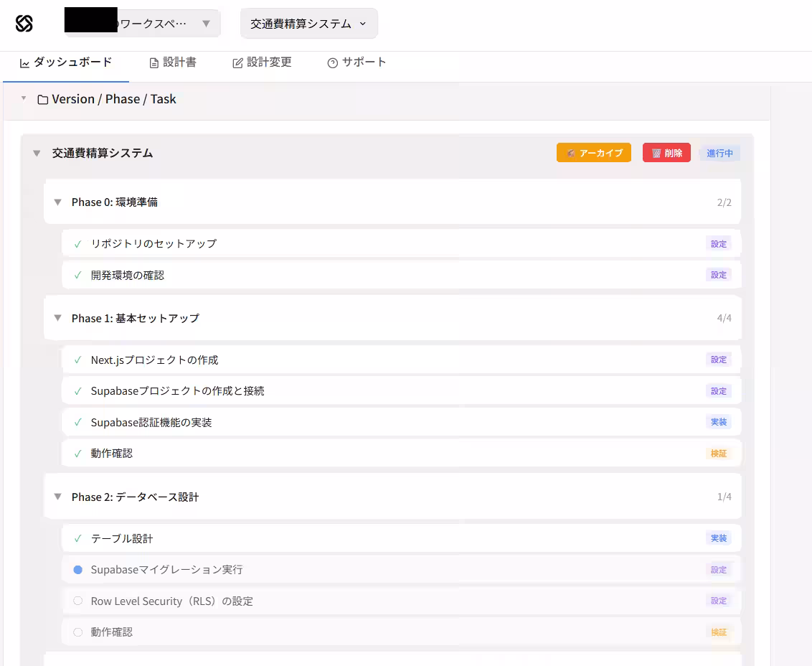Click the archive icon inside the アーカイブ button
812x666 pixels.
(570, 152)
